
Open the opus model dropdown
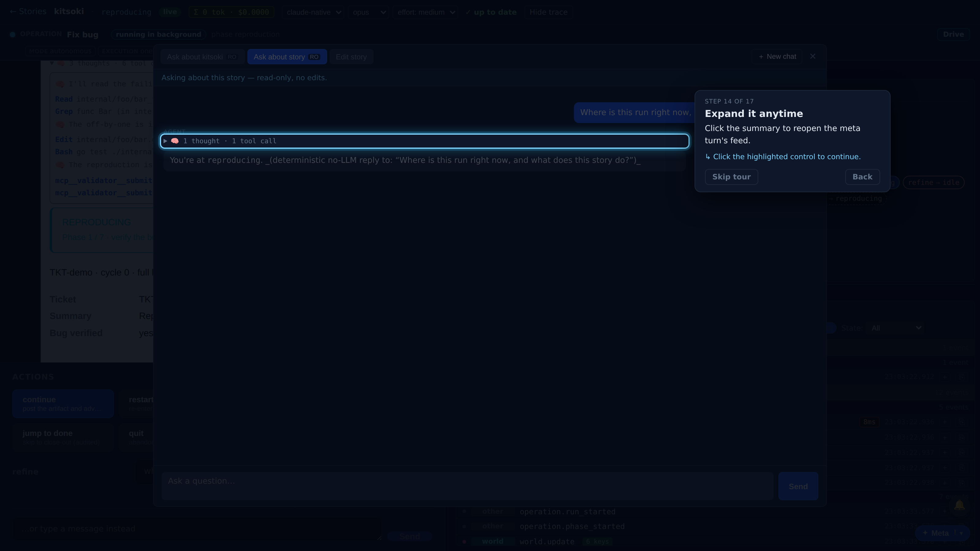click(x=368, y=12)
